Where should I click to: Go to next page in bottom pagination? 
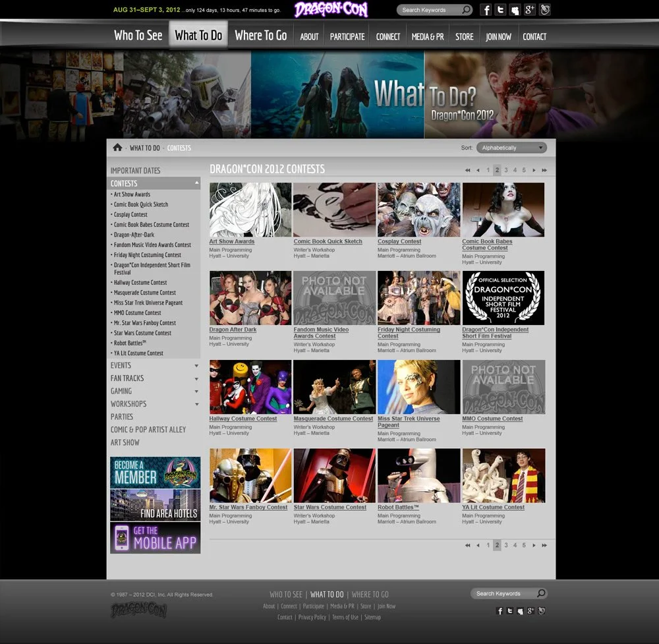pos(534,545)
